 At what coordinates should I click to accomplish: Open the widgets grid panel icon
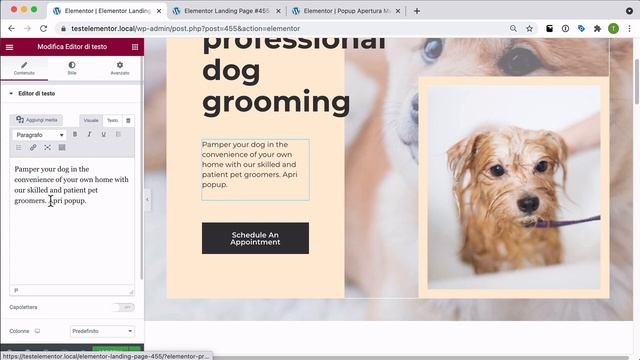click(x=135, y=47)
